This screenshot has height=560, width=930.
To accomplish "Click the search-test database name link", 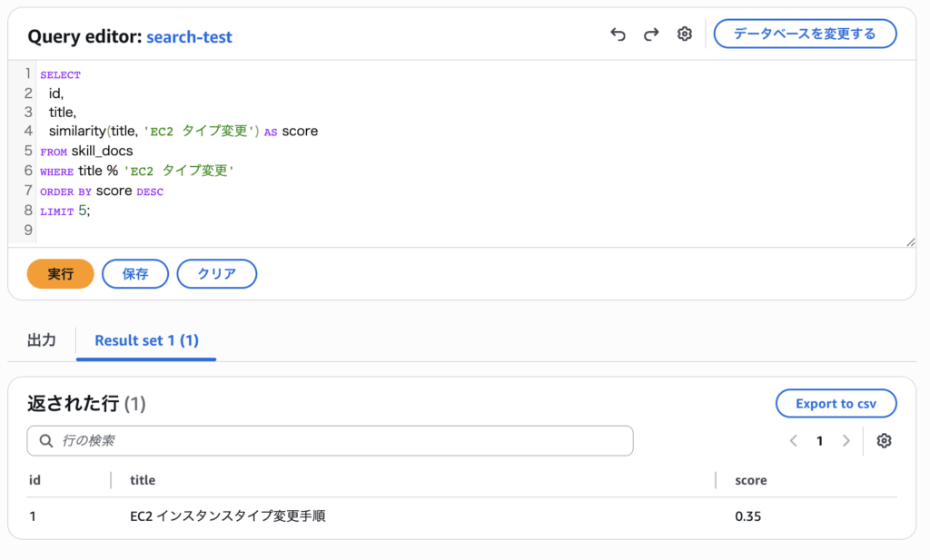I will (x=189, y=37).
